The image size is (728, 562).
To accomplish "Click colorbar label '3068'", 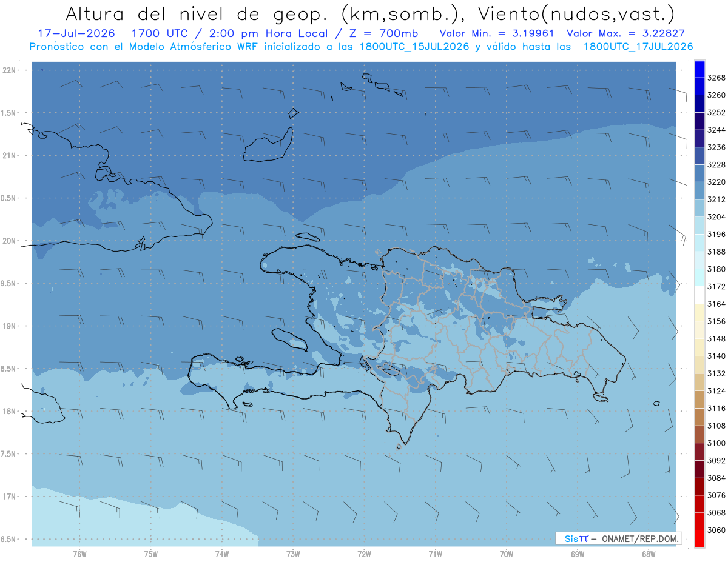I will (x=716, y=513).
